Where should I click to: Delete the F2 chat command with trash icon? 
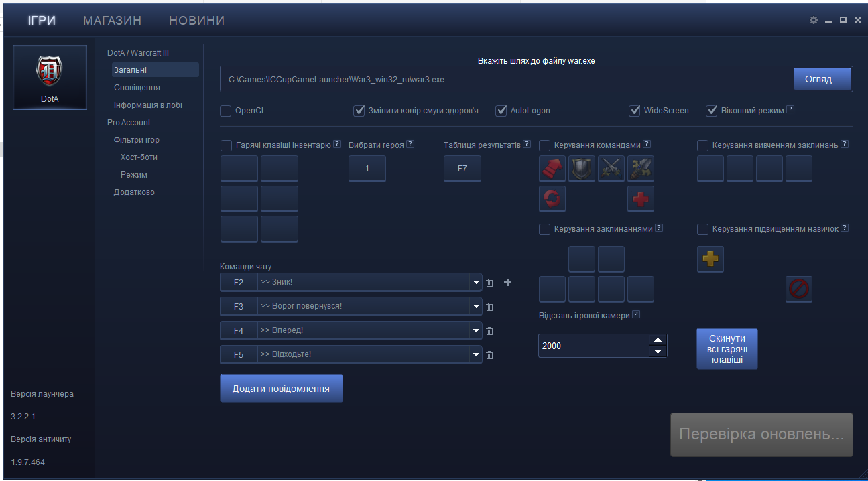[x=489, y=283]
